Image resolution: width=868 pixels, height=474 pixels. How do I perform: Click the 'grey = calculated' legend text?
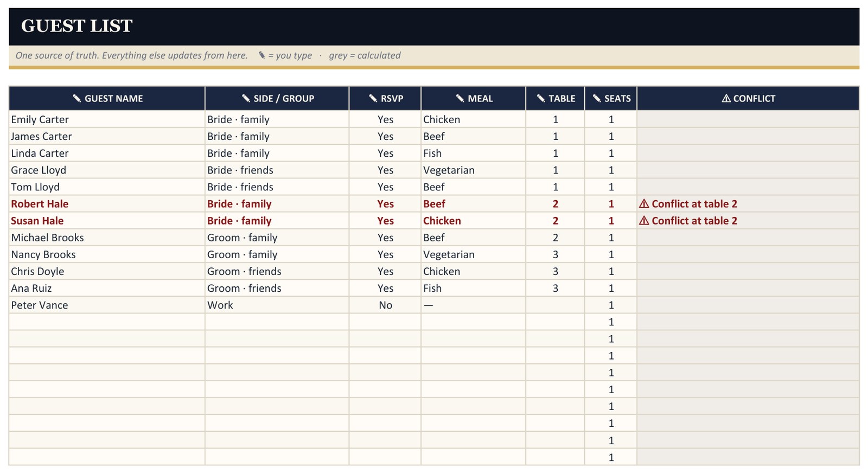click(365, 55)
